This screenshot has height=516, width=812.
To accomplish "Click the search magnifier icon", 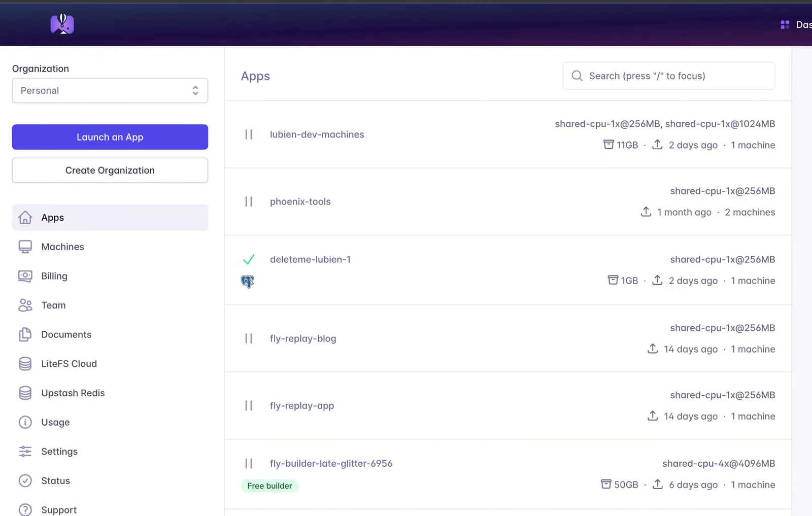I will click(x=577, y=76).
